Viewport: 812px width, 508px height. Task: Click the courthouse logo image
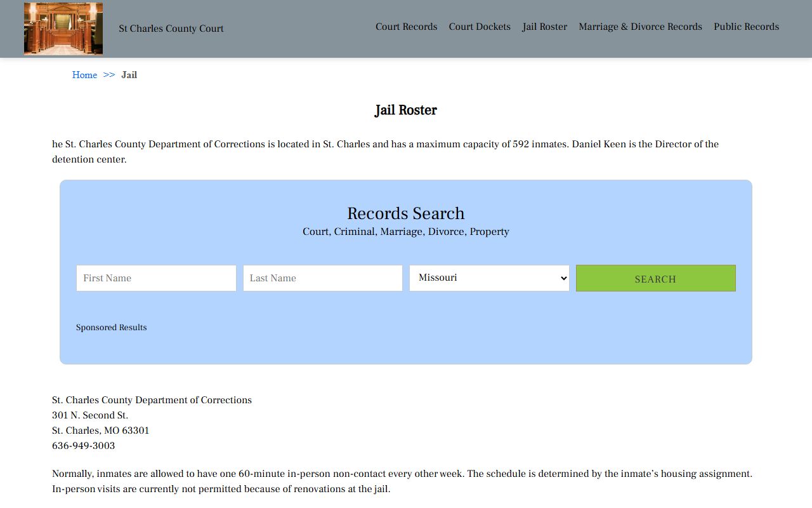click(x=63, y=29)
